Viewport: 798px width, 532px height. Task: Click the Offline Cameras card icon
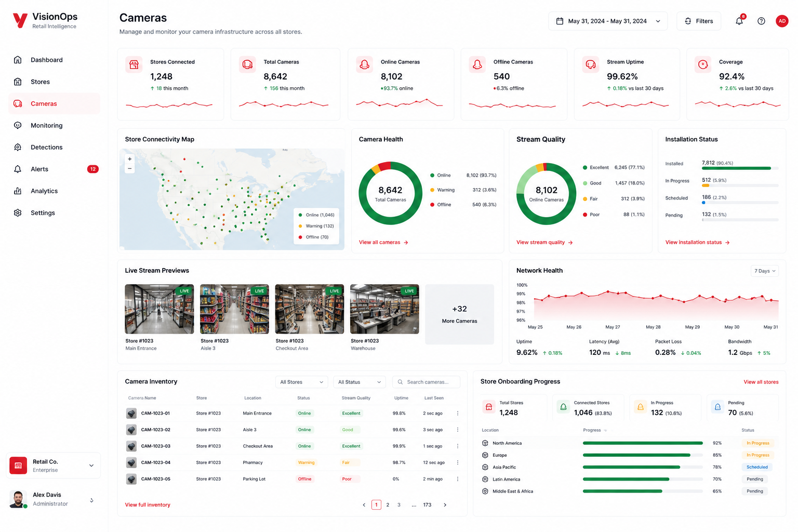pos(477,64)
